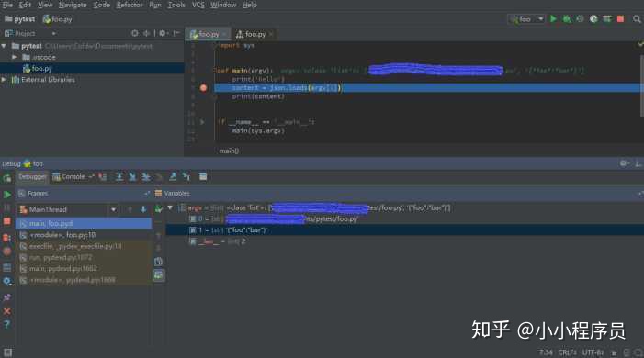Open the foo run configuration dropdown
The height and width of the screenshot is (358, 644).
[x=527, y=19]
